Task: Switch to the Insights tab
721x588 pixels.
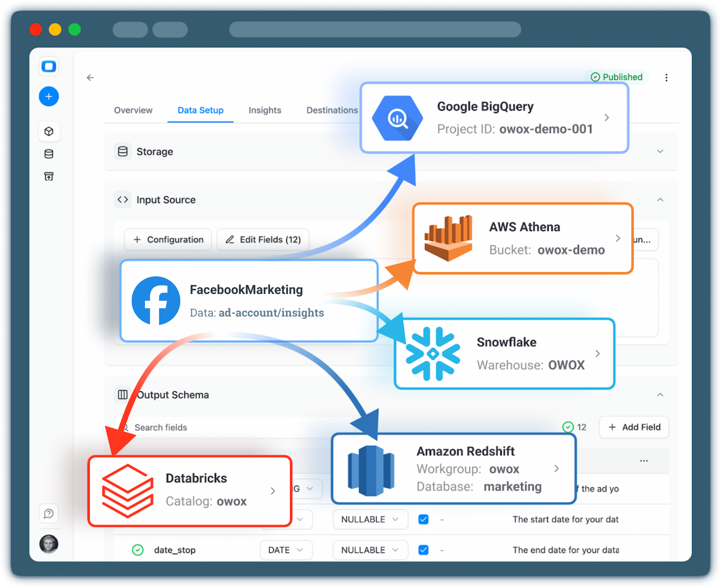Action: coord(264,110)
